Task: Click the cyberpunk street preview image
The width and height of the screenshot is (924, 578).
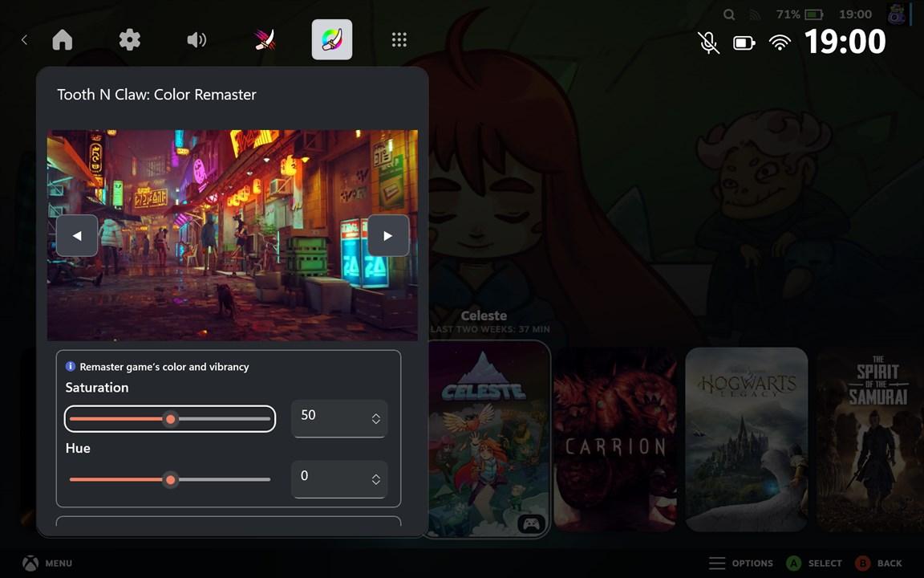Action: tap(232, 235)
